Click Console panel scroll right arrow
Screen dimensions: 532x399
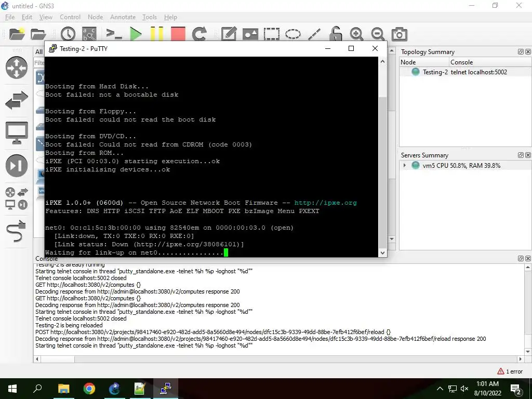[x=521, y=359]
